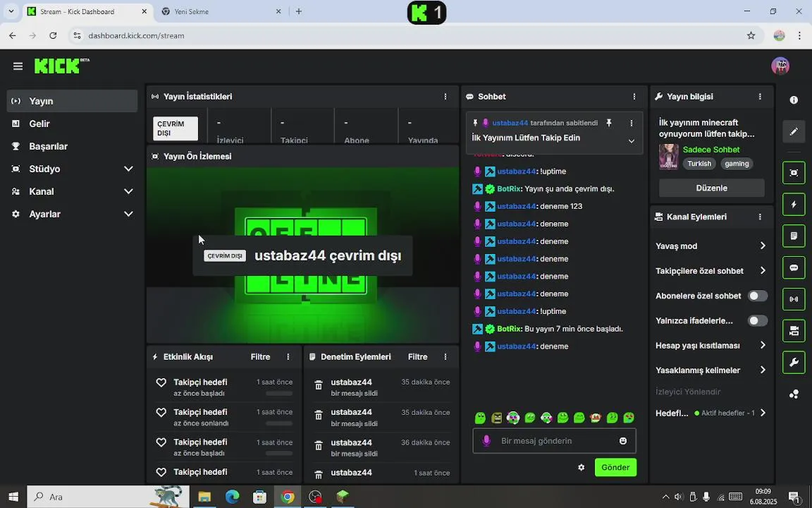
Task: Expand the pinned message chevron
Action: click(632, 141)
